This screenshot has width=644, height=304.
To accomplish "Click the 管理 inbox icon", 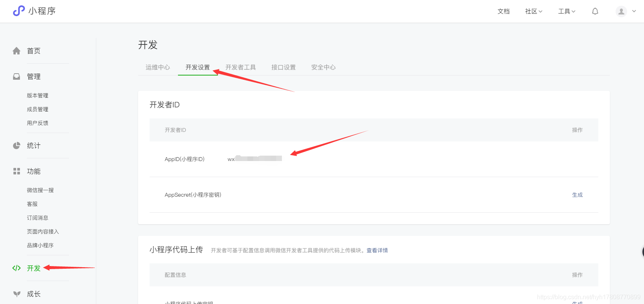I will tap(16, 76).
